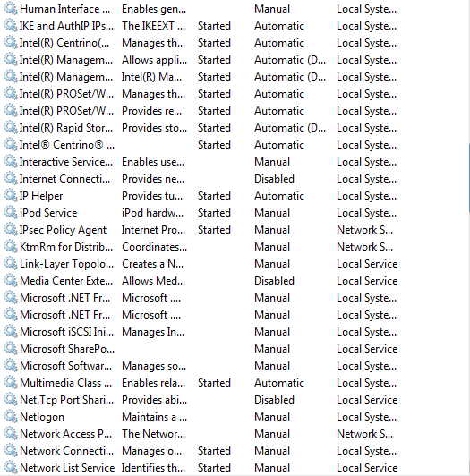Select the IPsec Policy Agent gear icon
The image size is (470, 476).
[11, 229]
